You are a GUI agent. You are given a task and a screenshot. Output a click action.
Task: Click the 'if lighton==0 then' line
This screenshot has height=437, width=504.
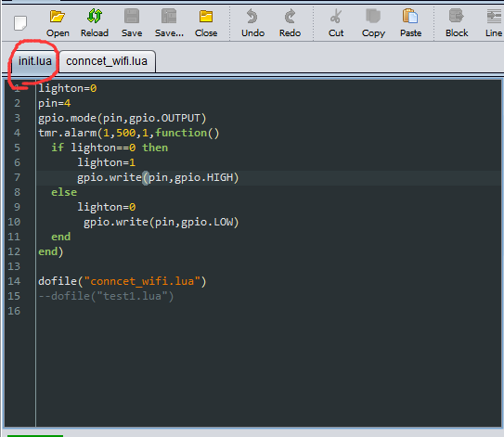pyautogui.click(x=110, y=148)
